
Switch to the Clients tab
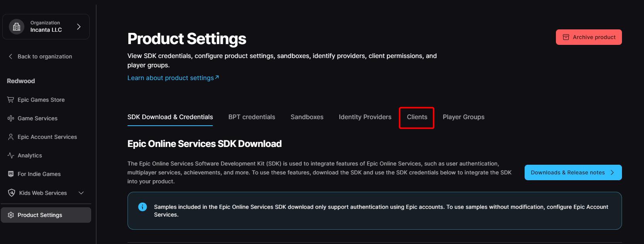pos(417,117)
